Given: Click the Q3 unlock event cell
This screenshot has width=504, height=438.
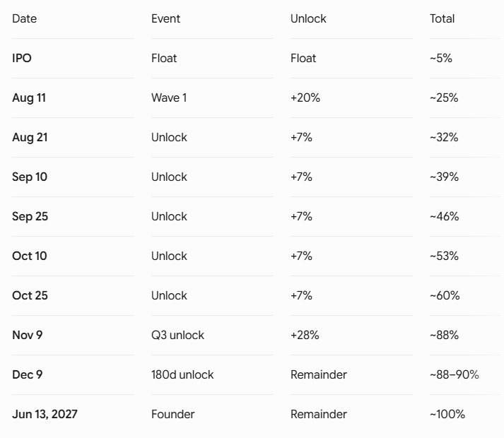Looking at the screenshot, I should click(x=177, y=335).
